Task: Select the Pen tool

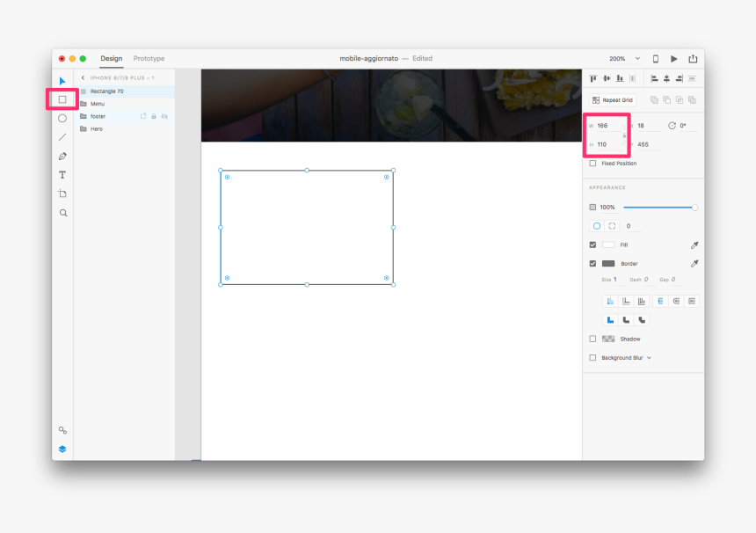Action: 62,156
